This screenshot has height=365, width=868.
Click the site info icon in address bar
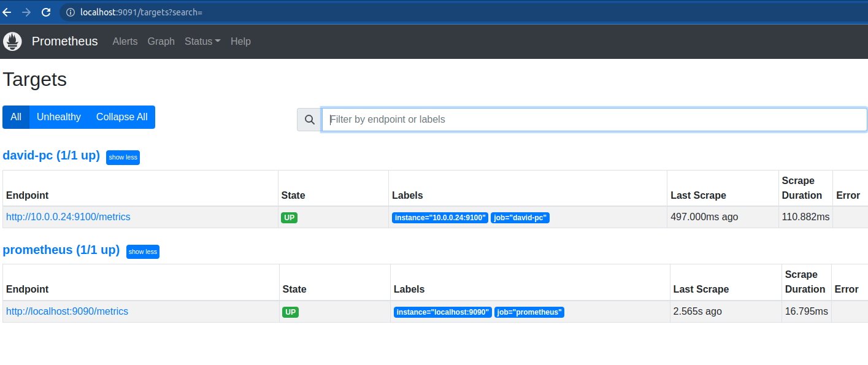pyautogui.click(x=70, y=12)
